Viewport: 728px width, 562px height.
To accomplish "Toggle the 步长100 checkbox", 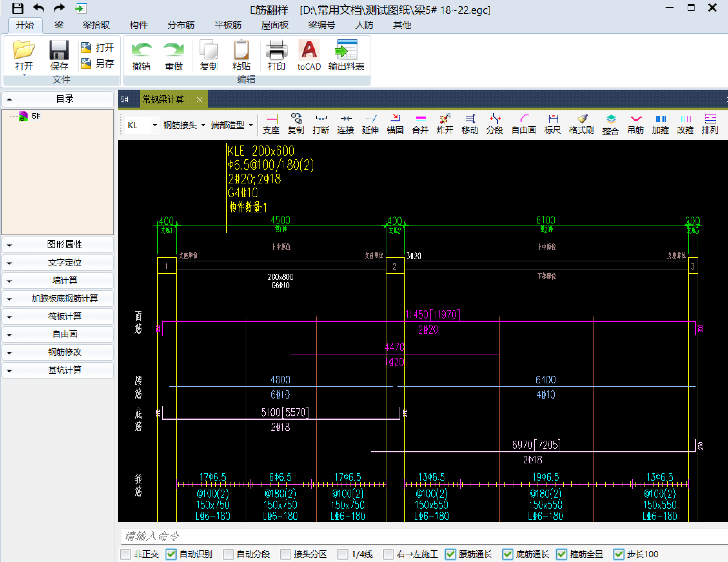I will [619, 554].
